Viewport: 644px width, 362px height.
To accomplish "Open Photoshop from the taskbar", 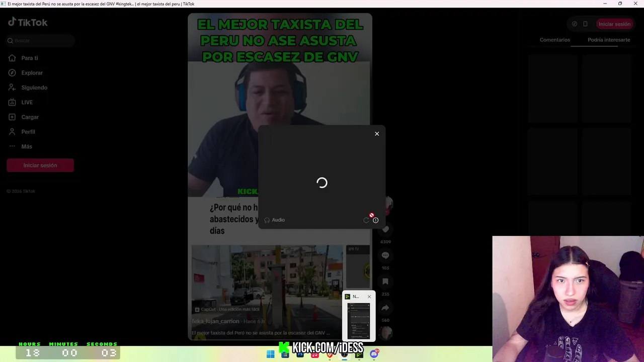I will coord(300,354).
